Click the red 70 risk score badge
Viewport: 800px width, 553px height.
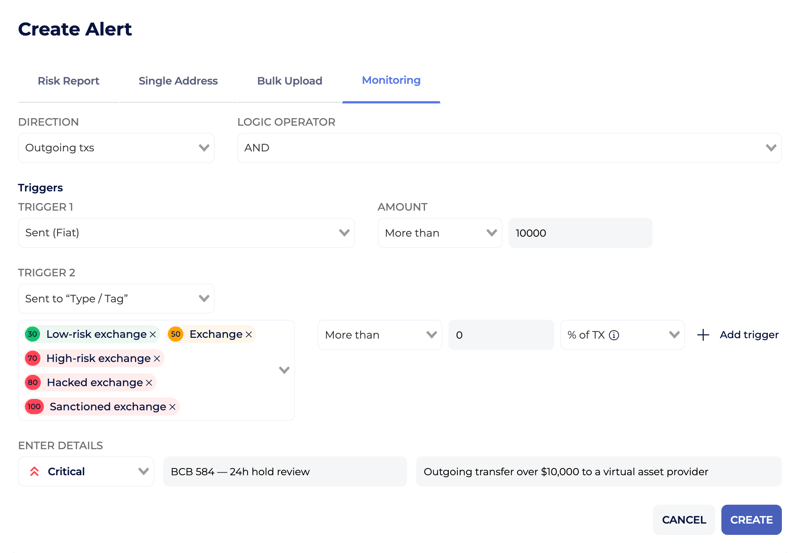pos(33,358)
